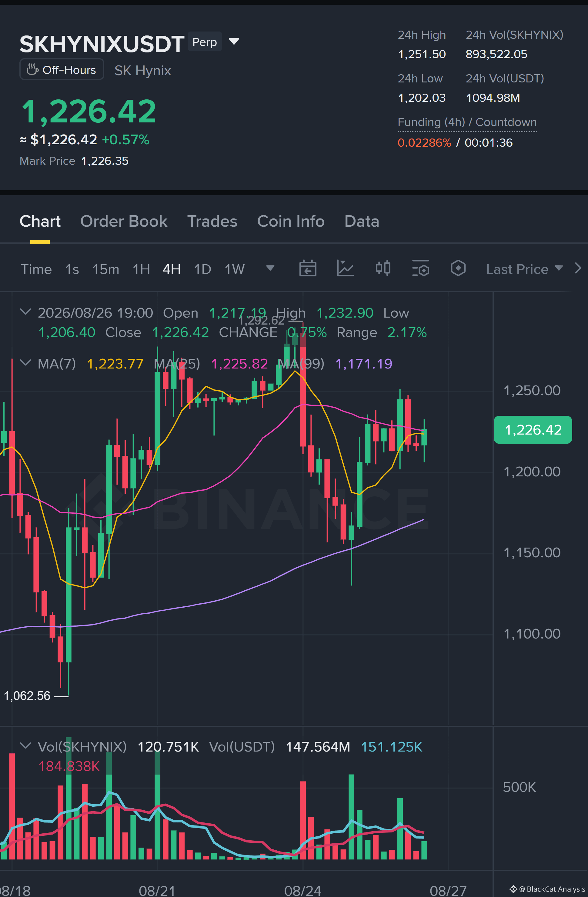This screenshot has width=588, height=897.
Task: Tap the 24h High value 1,251.50
Action: pyautogui.click(x=422, y=54)
